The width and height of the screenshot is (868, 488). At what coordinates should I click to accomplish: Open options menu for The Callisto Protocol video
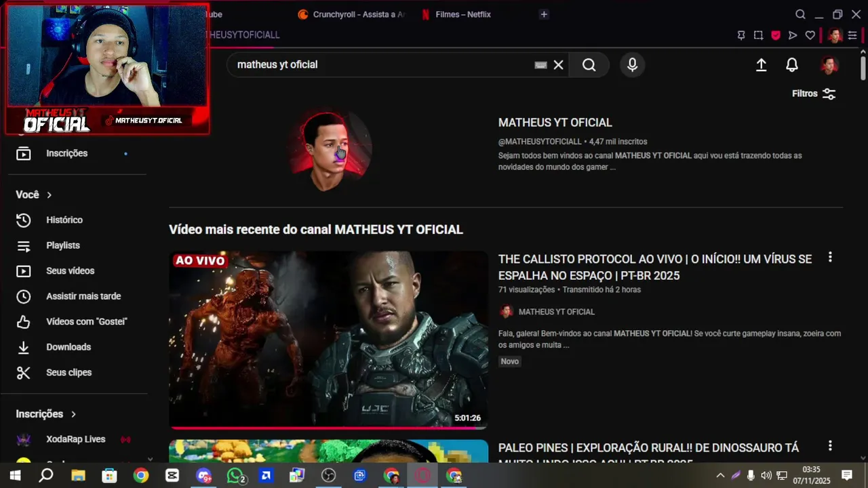pos(830,258)
